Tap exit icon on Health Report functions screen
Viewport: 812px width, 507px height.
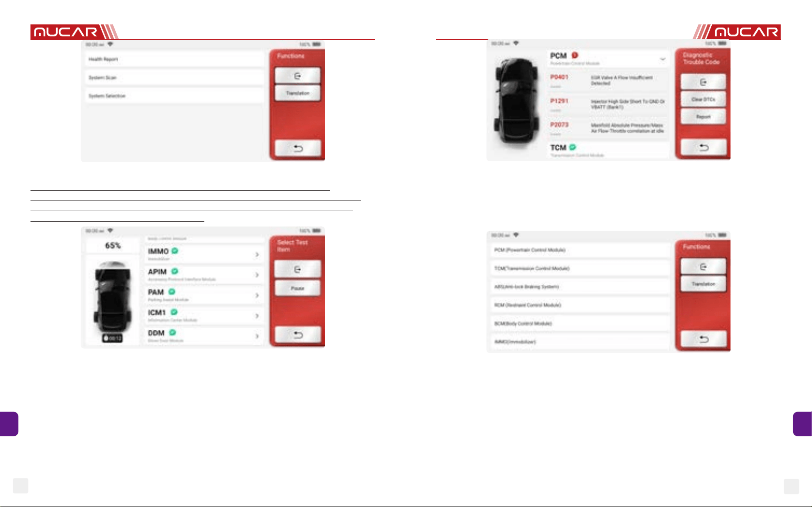[297, 76]
